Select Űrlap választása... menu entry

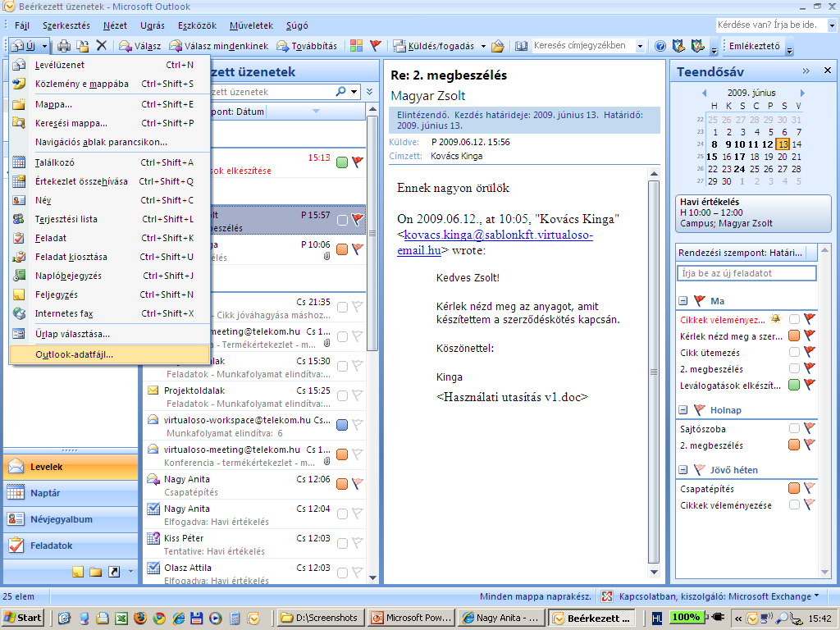[109, 334]
